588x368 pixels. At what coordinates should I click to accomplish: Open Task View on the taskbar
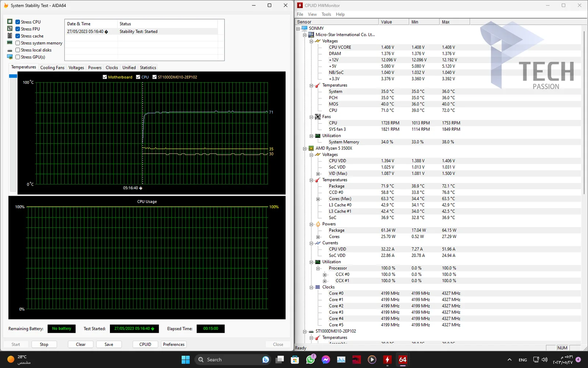280,360
